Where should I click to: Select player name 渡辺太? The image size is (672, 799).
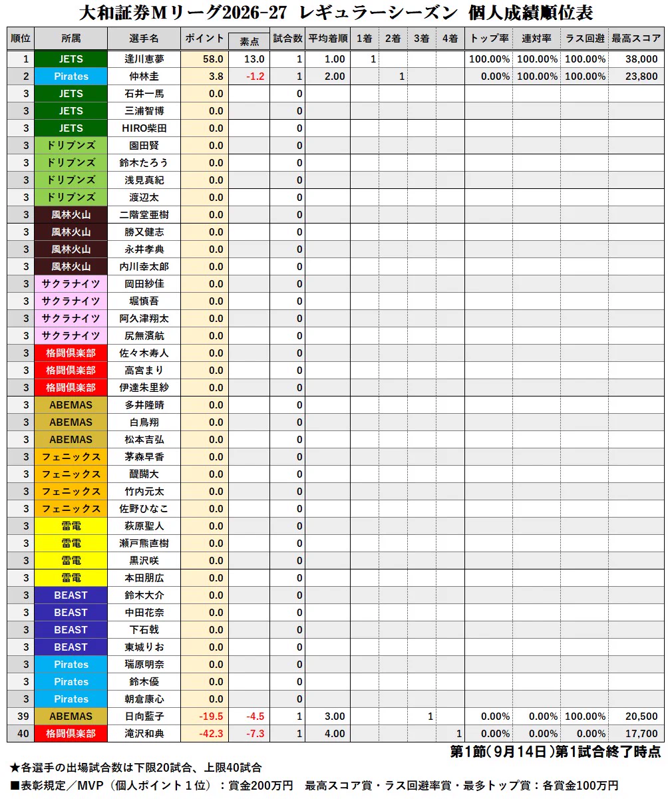(144, 198)
